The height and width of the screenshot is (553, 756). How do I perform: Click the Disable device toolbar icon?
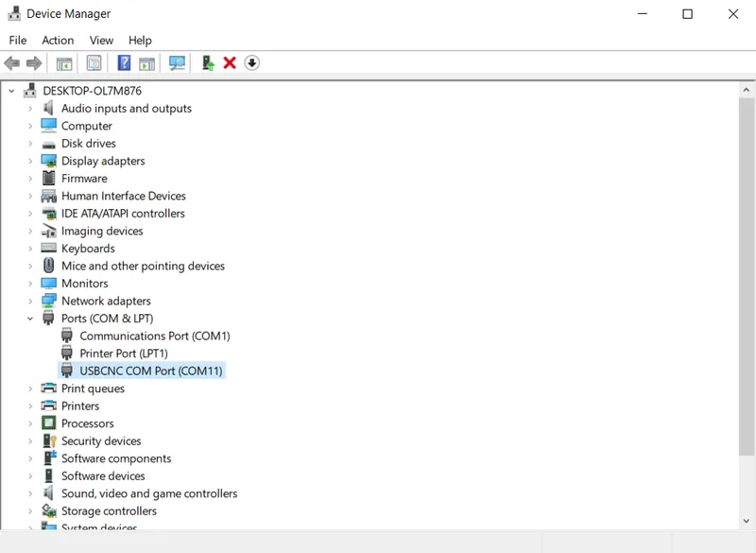point(249,62)
